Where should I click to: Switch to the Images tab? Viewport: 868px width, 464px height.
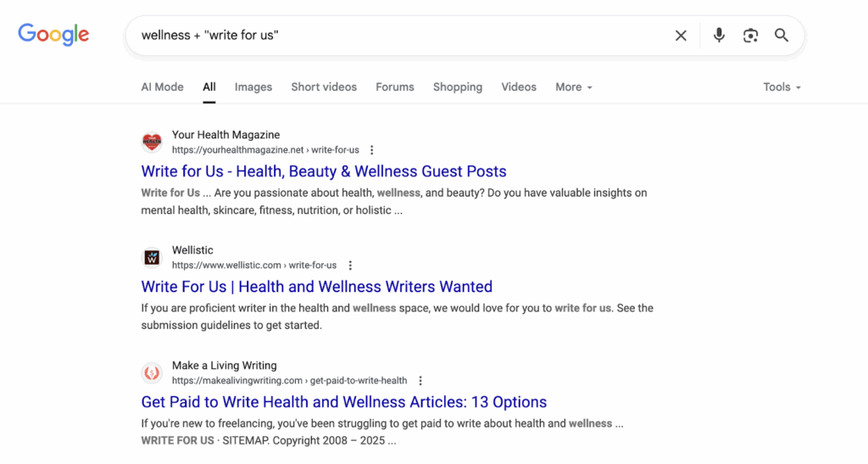(253, 87)
